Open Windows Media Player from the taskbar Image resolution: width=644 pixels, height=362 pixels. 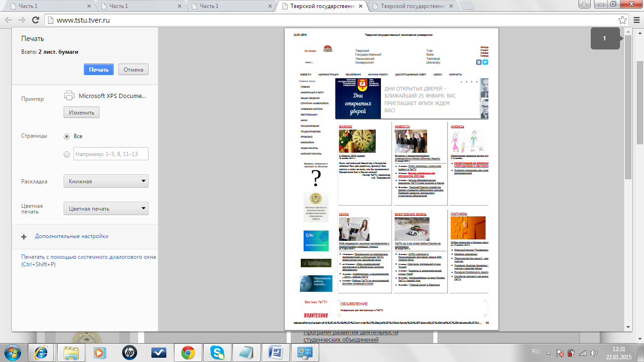pos(100,352)
